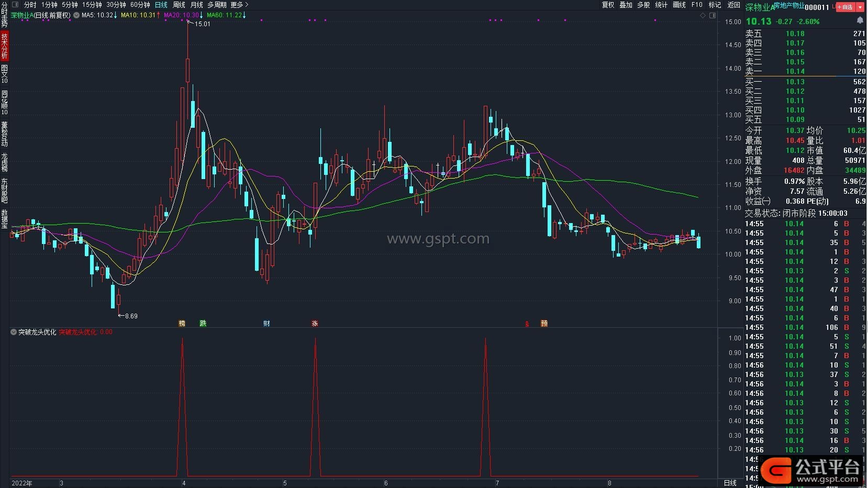This screenshot has height=488, width=868.
Task: Click the MA60: 11.22 indicator label
Action: 227,15
